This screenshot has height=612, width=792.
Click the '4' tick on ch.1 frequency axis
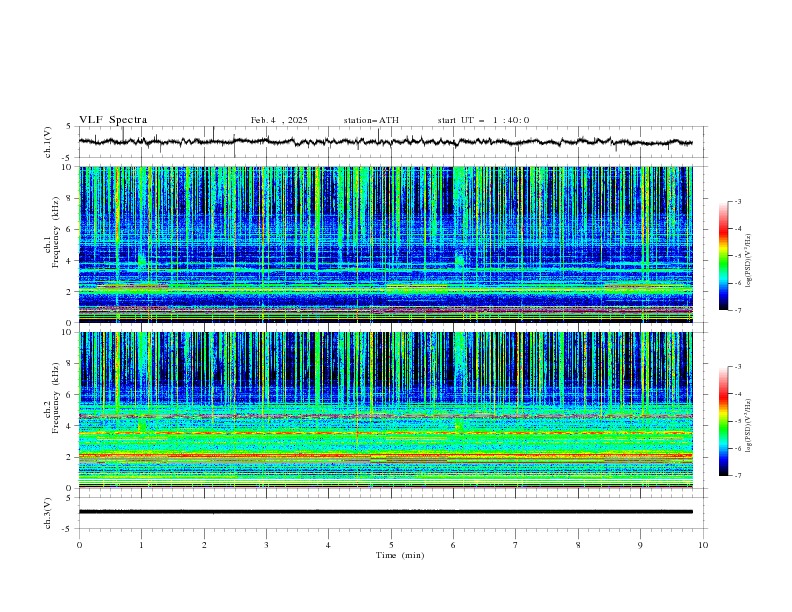click(71, 261)
